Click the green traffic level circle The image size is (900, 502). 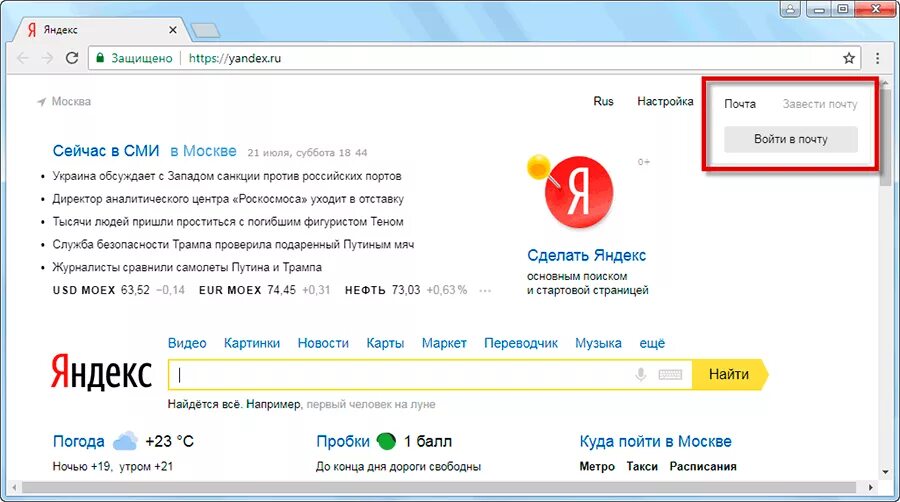tap(386, 441)
